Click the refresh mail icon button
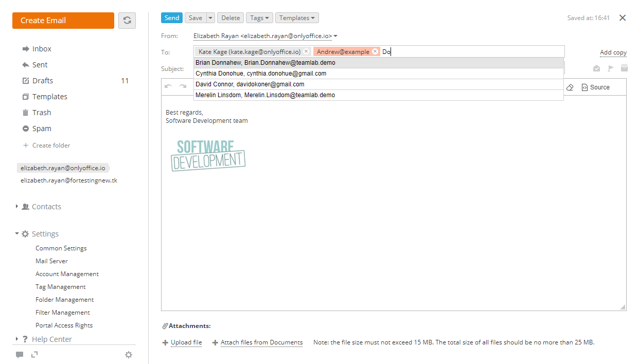 [127, 21]
